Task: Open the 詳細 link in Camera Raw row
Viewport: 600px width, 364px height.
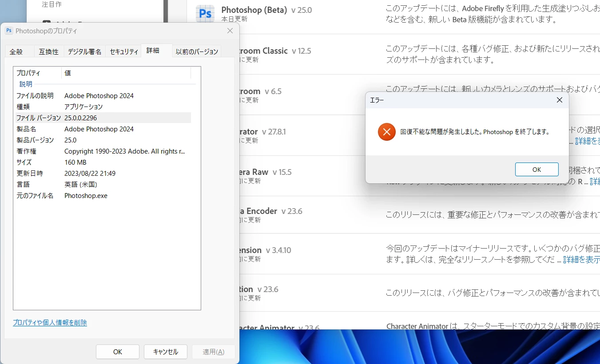Action: tap(595, 182)
